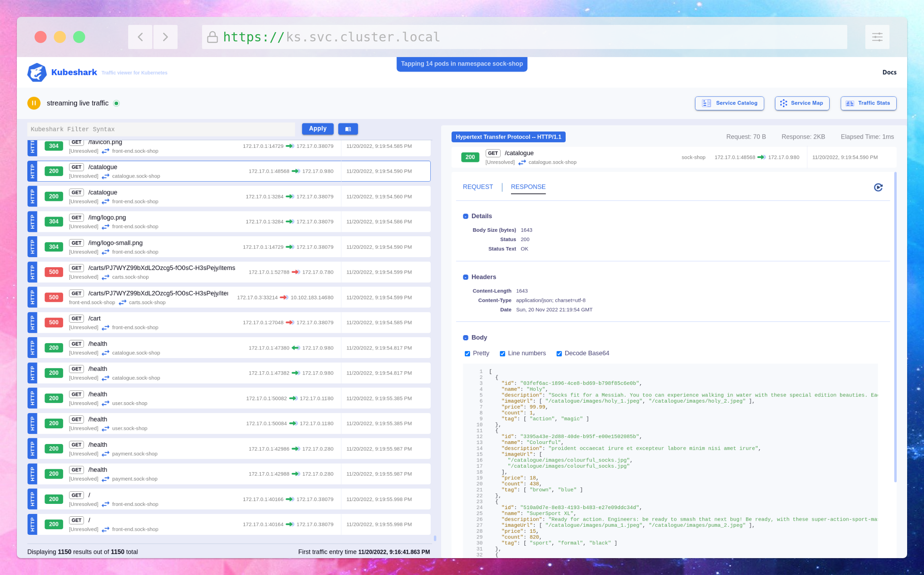924x575 pixels.
Task: Click the Kubeshark shark logo icon
Action: (x=37, y=72)
